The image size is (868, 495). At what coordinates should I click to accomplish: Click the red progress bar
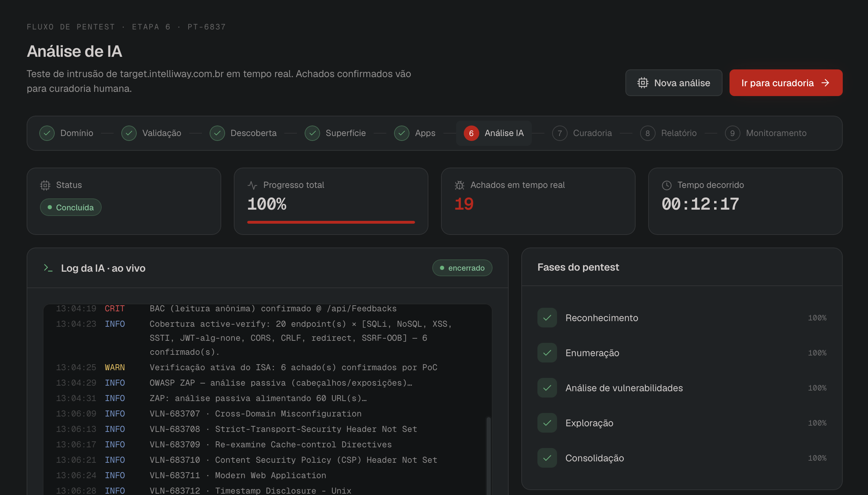(x=331, y=222)
